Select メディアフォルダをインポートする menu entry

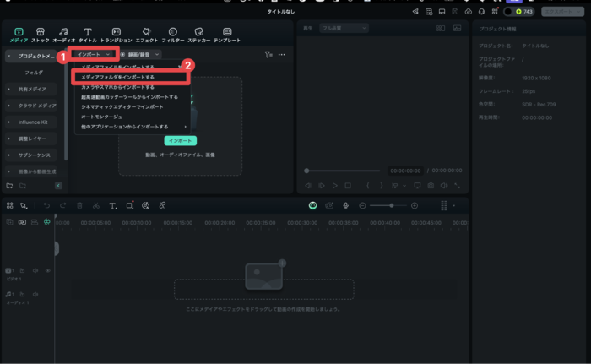tap(117, 77)
